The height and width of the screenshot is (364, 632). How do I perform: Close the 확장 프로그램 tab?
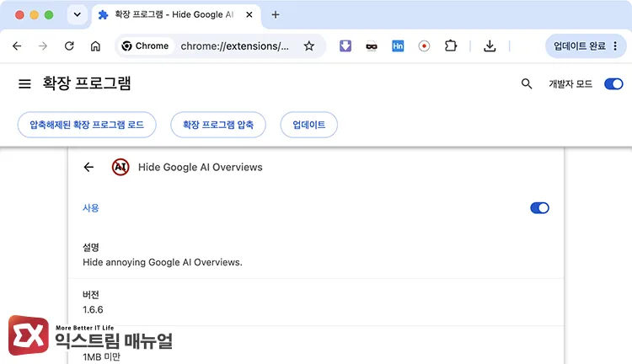249,15
